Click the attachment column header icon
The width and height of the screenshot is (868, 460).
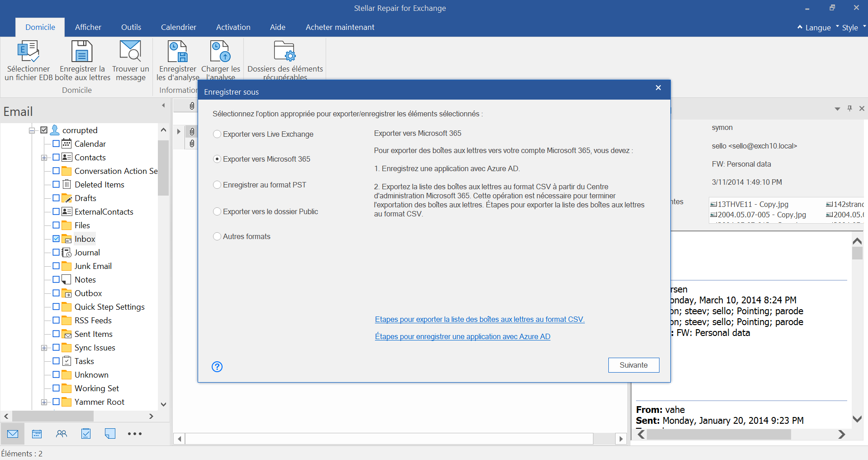192,106
